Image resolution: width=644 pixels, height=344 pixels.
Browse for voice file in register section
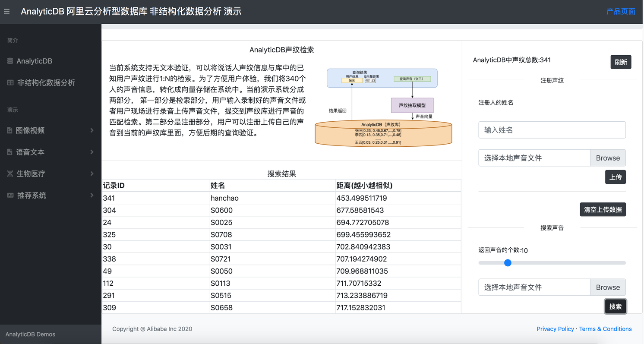(608, 158)
